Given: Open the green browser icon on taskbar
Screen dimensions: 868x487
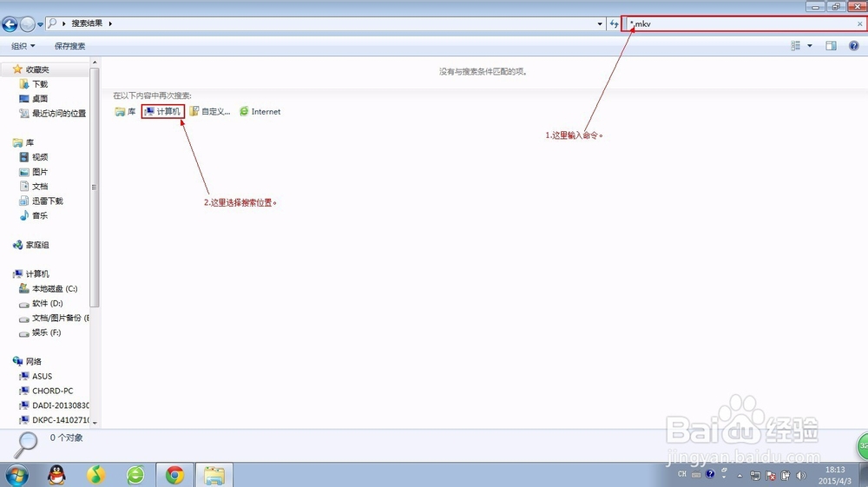Looking at the screenshot, I should pyautogui.click(x=135, y=475).
